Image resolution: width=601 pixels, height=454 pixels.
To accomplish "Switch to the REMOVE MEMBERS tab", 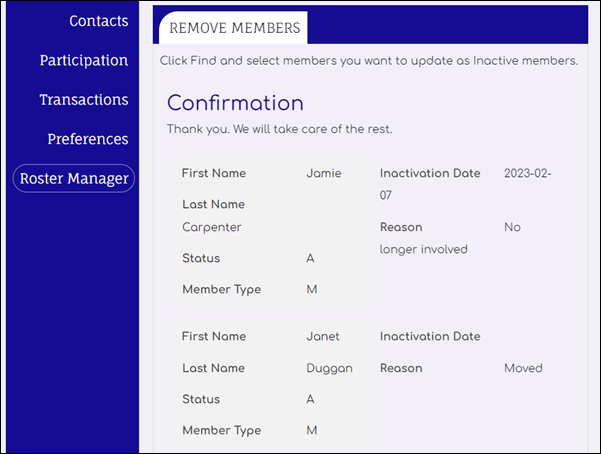I will (234, 28).
